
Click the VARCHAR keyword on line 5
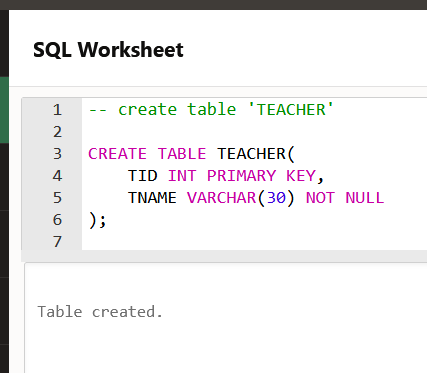[x=221, y=198]
